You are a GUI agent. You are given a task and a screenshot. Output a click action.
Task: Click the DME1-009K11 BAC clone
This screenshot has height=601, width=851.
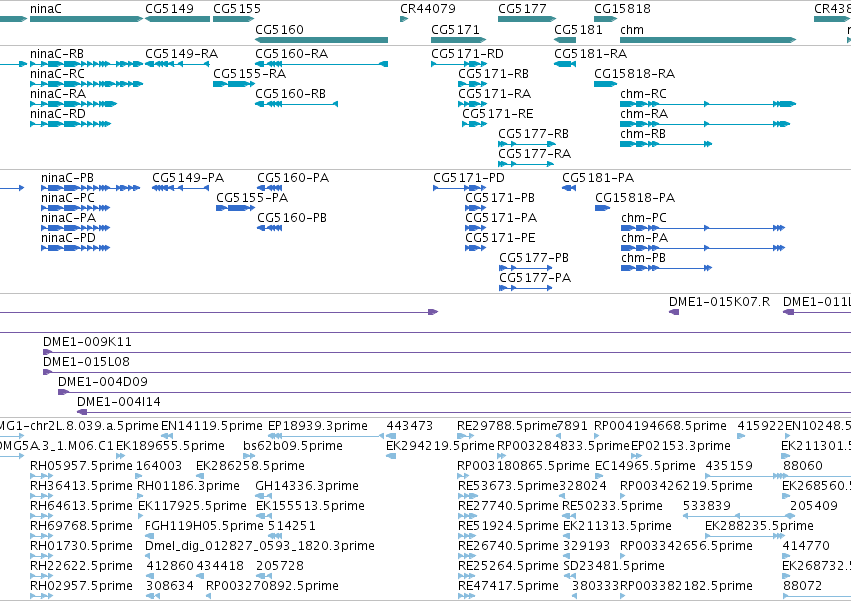(x=447, y=352)
